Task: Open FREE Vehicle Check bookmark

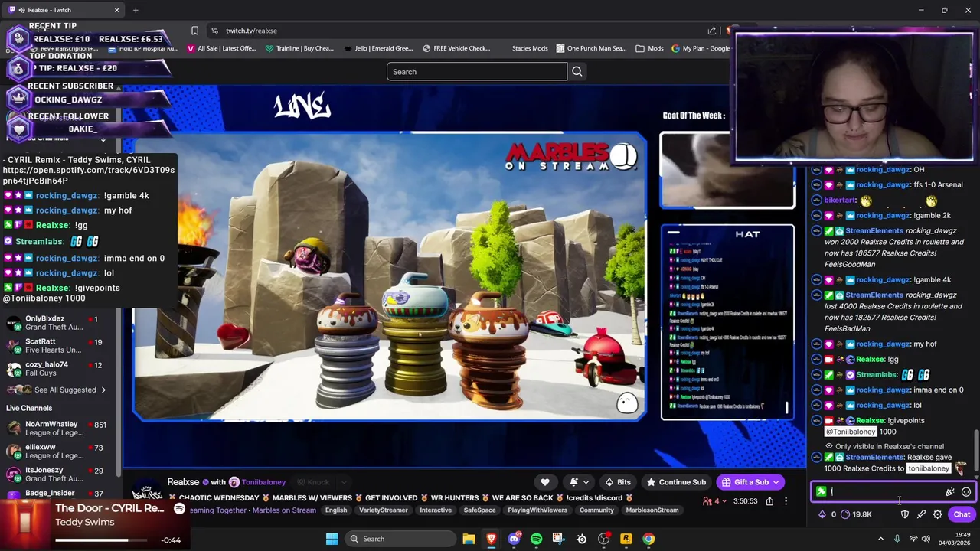Action: [x=456, y=48]
